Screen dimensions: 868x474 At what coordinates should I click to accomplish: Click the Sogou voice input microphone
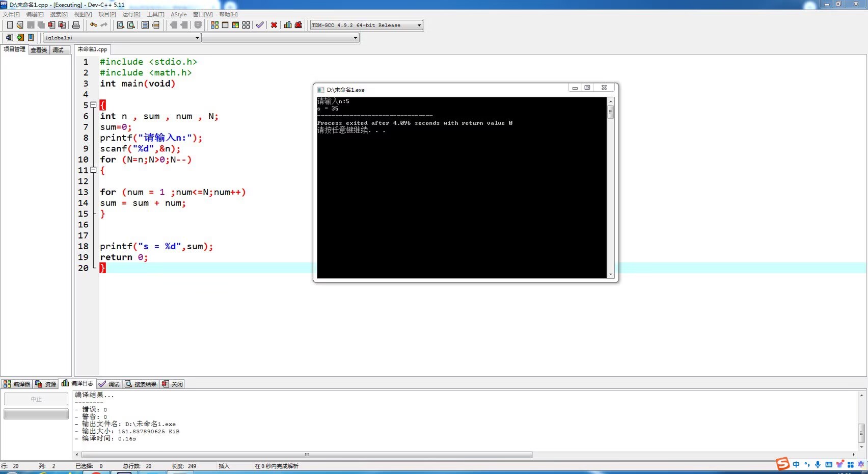818,464
